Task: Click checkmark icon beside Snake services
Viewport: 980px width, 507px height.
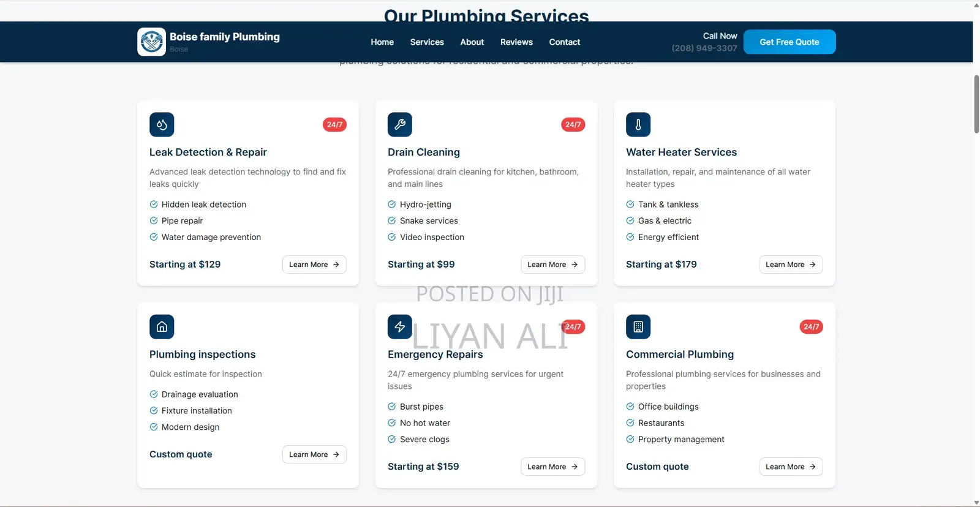Action: (x=392, y=220)
